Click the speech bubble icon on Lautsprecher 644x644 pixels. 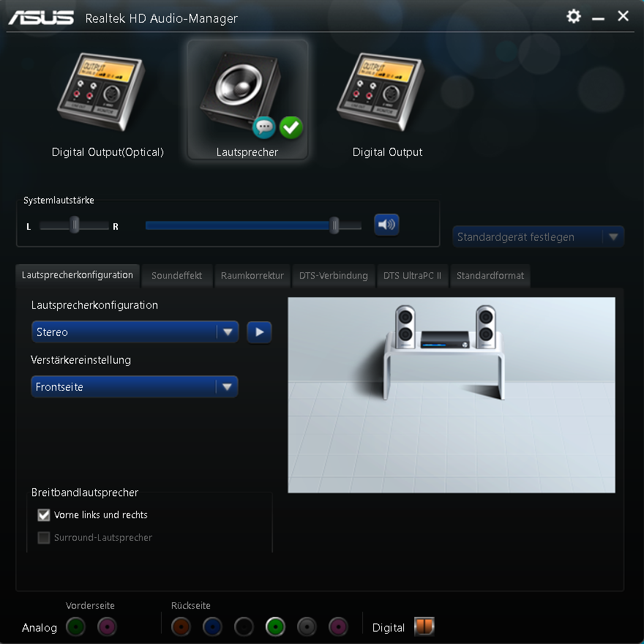[x=263, y=127]
